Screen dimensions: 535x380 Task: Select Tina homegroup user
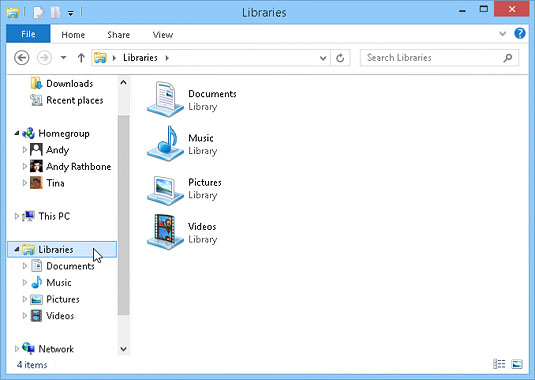(47, 183)
